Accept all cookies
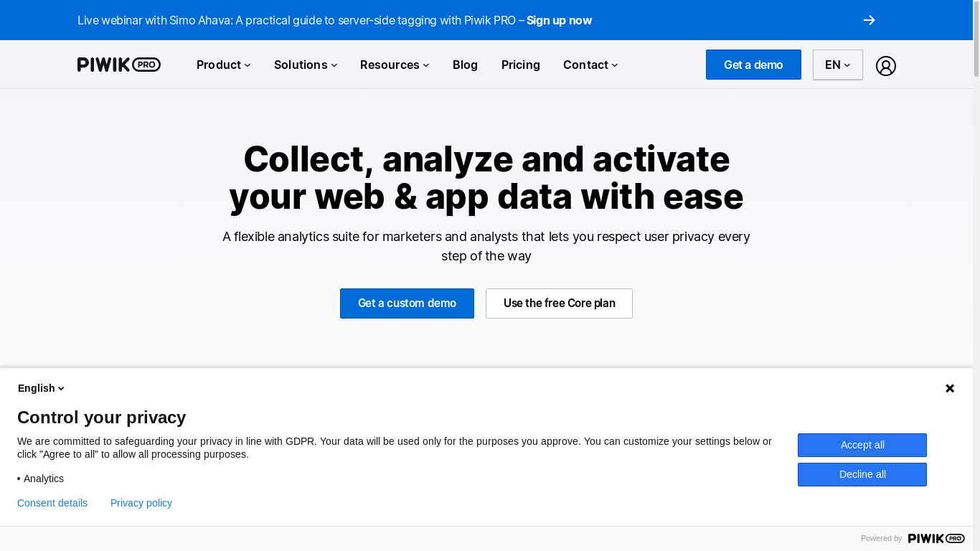Screen dimensions: 980x551 [862, 445]
